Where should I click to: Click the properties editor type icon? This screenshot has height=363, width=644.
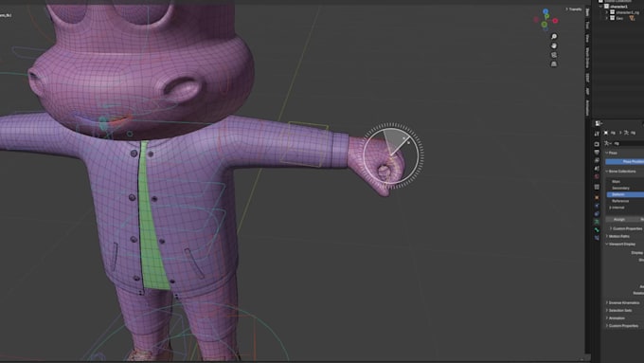pos(598,123)
